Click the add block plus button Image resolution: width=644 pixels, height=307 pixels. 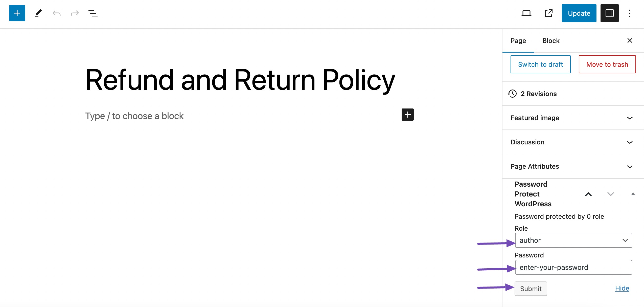(x=17, y=13)
